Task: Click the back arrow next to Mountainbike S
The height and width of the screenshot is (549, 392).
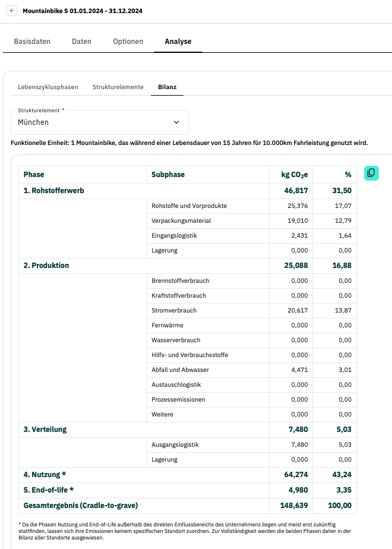Action: click(12, 11)
